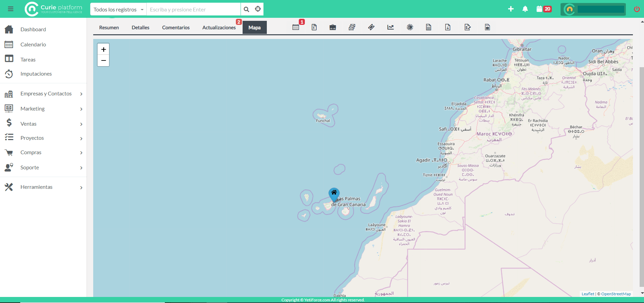The image size is (644, 303).
Task: Click the plus quick-create icon in header
Action: click(511, 9)
